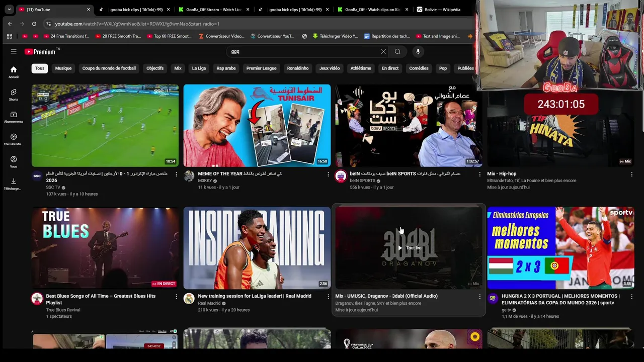Open options menu for MEME OF THE YEAR video

tap(328, 174)
